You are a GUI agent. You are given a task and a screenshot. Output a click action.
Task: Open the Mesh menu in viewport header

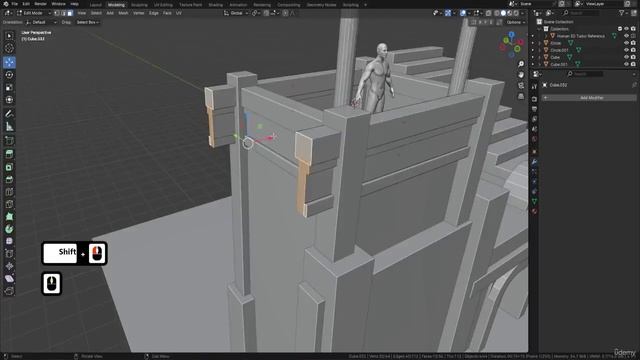123,13
